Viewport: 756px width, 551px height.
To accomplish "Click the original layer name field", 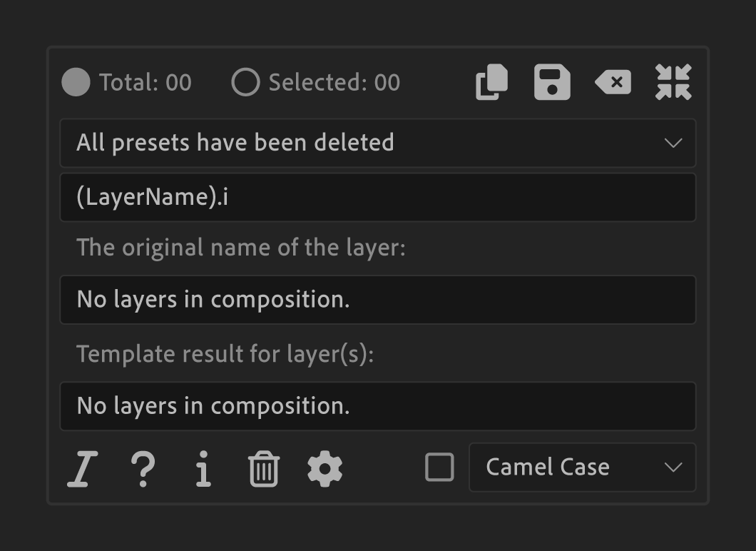I will [377, 300].
